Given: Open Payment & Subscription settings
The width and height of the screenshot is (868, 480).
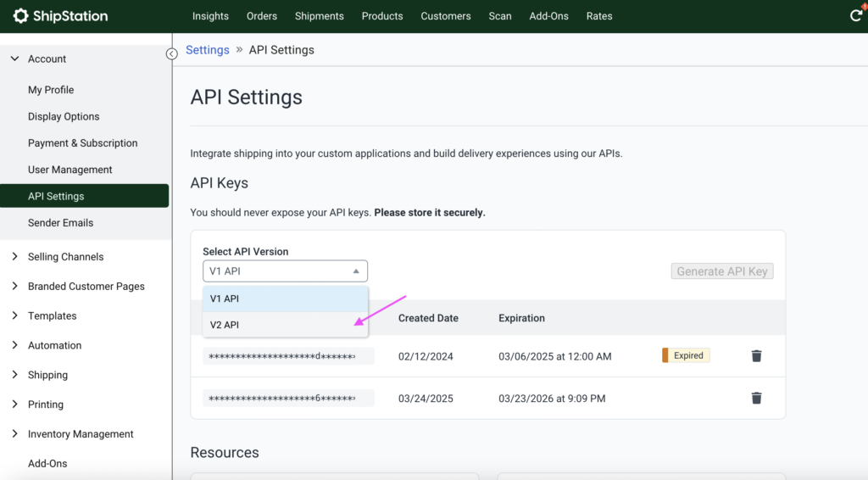Looking at the screenshot, I should tap(82, 143).
